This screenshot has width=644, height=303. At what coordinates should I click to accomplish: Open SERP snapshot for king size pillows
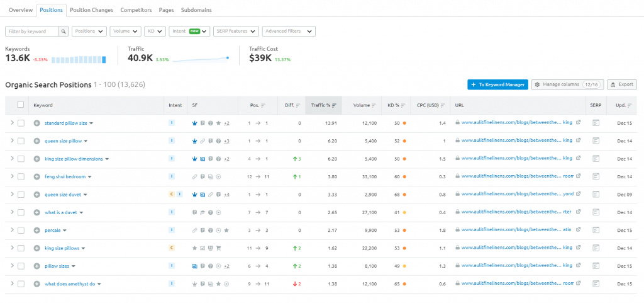[x=596, y=248]
